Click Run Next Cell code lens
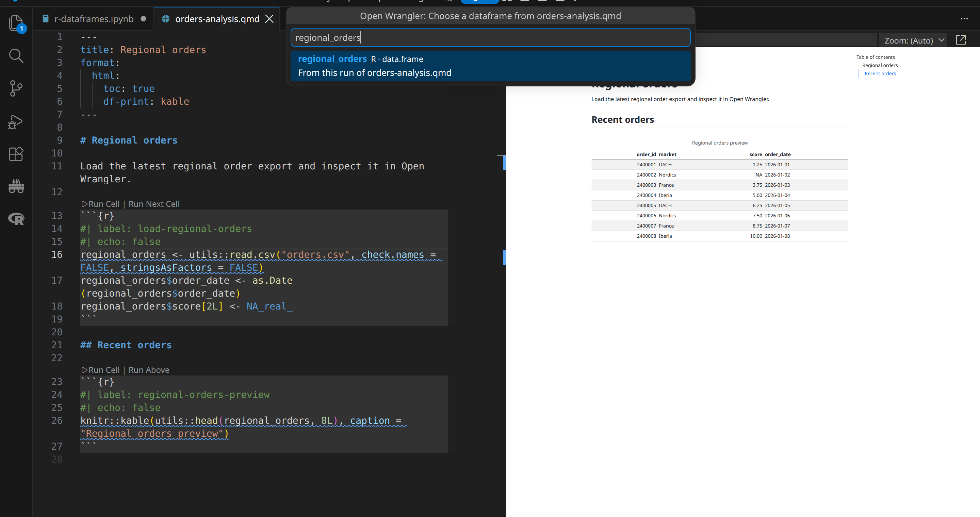Image resolution: width=980 pixels, height=517 pixels. [x=154, y=204]
